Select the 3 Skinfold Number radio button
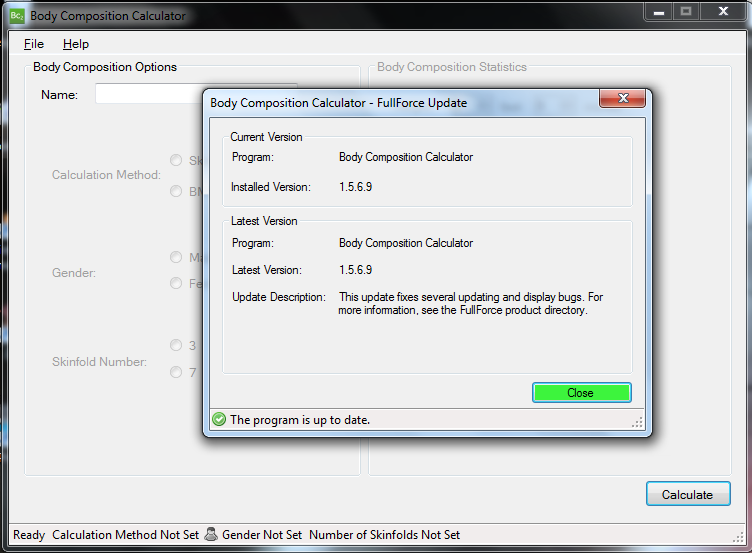This screenshot has width=752, height=553. (176, 345)
